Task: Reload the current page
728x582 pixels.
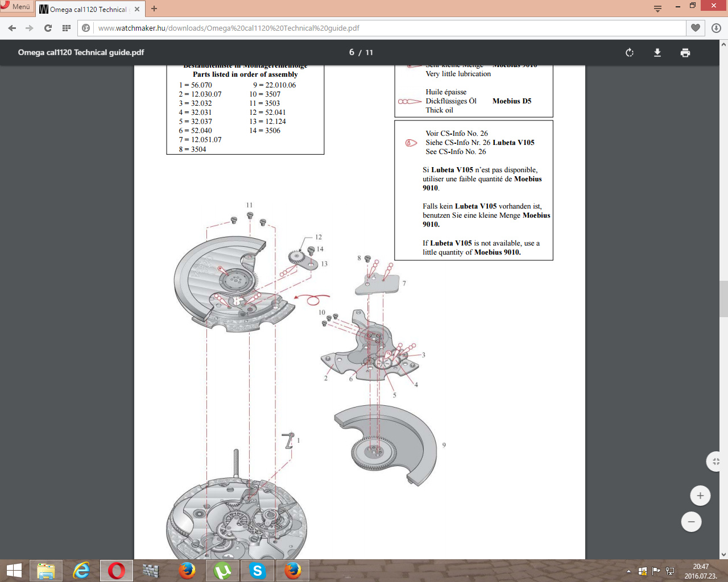Action: [x=48, y=28]
